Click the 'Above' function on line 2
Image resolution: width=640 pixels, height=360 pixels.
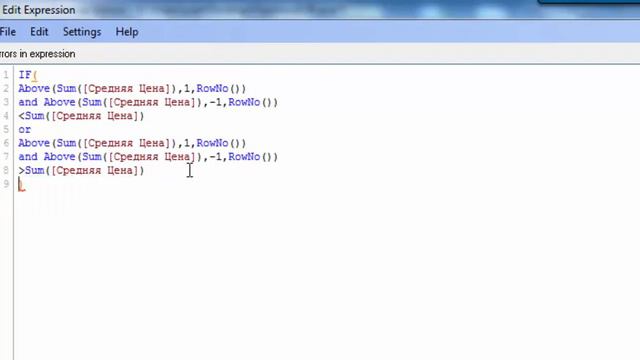pyautogui.click(x=34, y=89)
